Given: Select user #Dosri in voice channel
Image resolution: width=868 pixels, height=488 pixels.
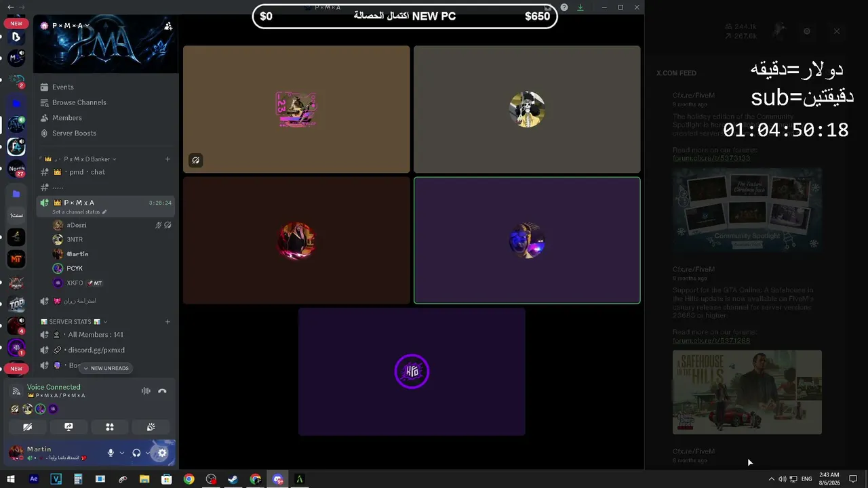Looking at the screenshot, I should click(x=112, y=225).
